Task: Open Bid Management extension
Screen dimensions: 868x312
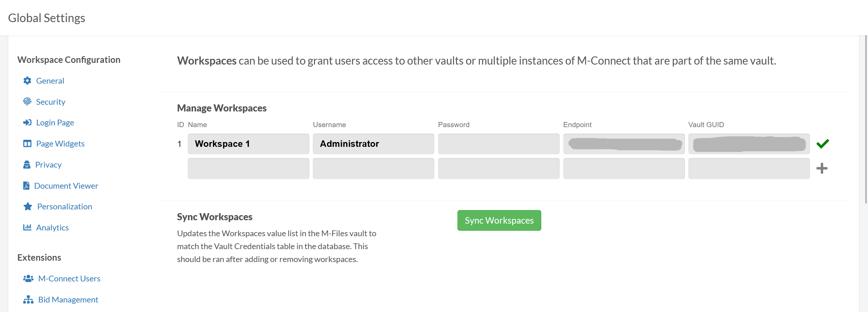Action: [68, 300]
